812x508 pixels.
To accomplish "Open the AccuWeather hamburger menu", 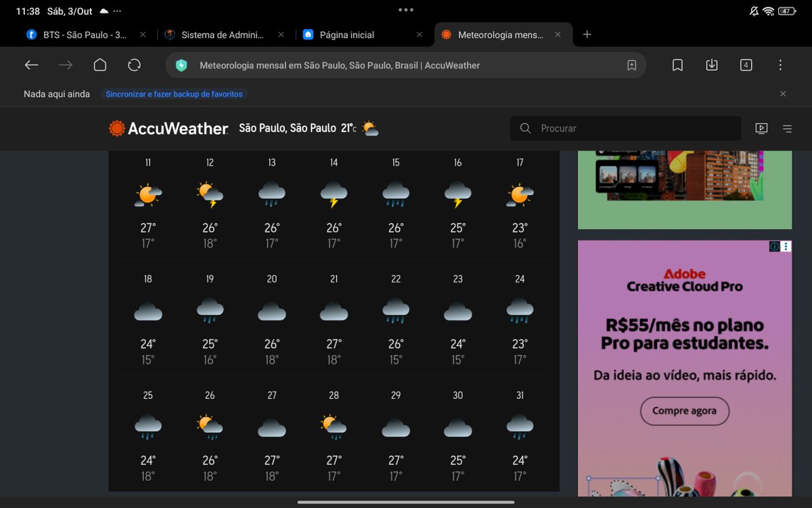I will [x=787, y=128].
